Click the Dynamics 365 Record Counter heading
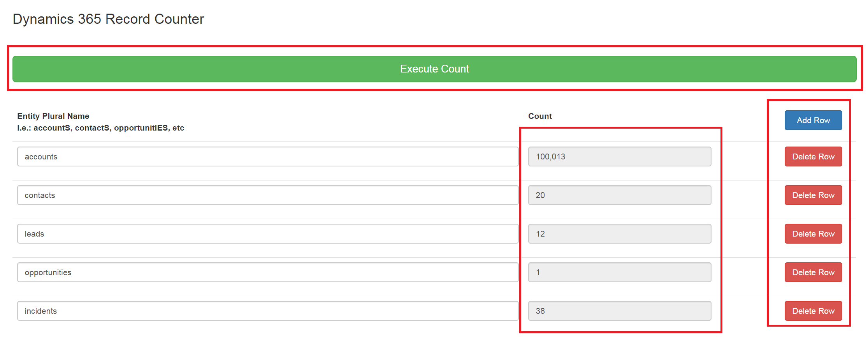The height and width of the screenshot is (343, 868). 108,19
